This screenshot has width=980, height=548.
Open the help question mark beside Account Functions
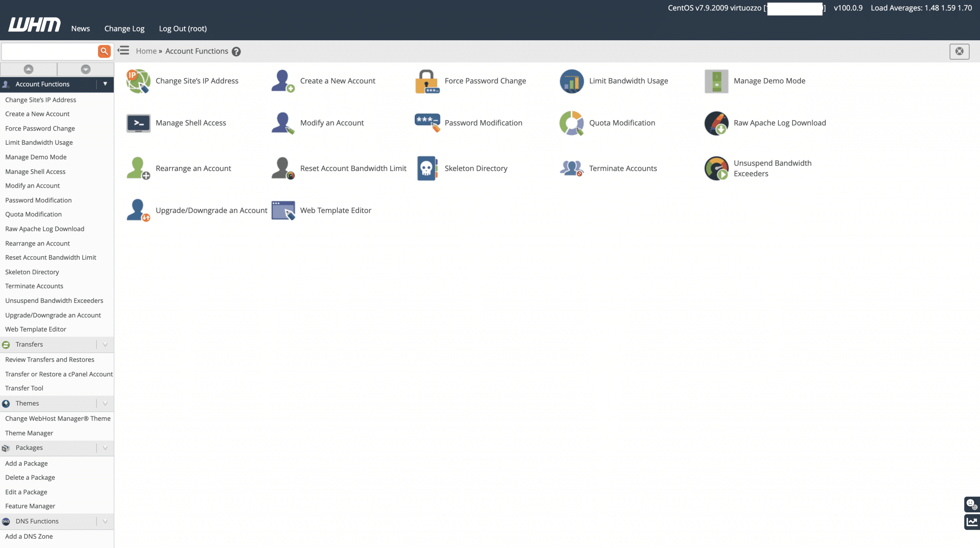(236, 52)
